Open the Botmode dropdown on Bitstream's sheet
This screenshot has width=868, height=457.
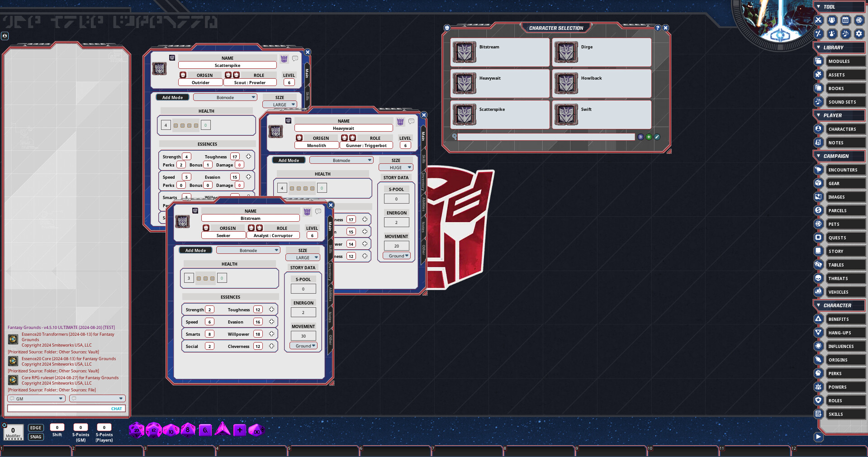pyautogui.click(x=248, y=250)
